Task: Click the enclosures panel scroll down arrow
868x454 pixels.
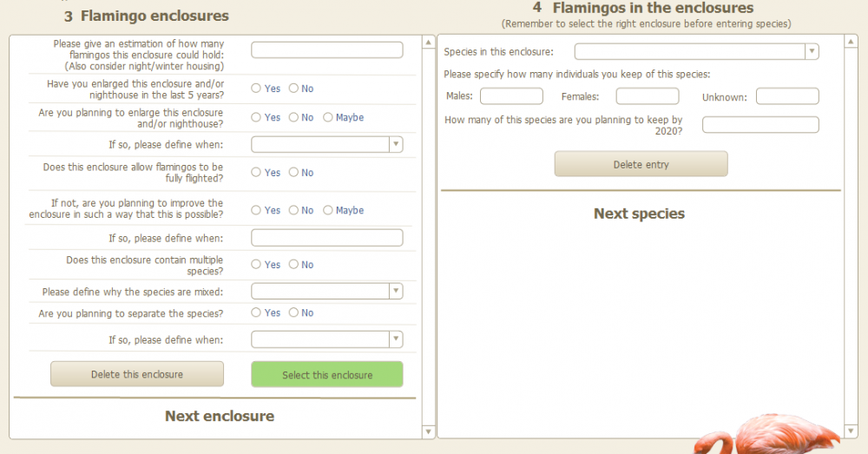Action: point(429,431)
